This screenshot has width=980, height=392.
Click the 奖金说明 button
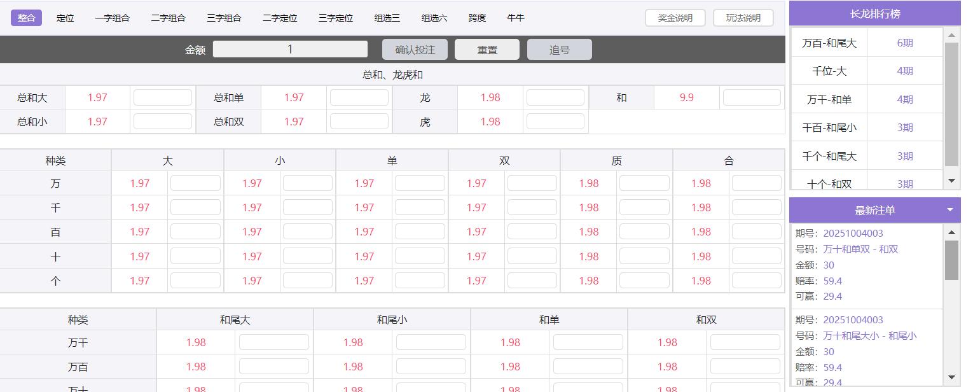(x=675, y=18)
